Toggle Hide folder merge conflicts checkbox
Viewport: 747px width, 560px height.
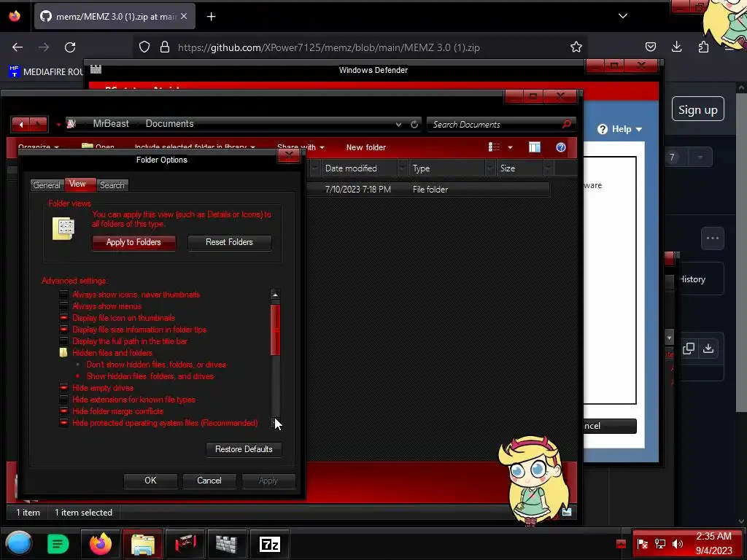(64, 411)
